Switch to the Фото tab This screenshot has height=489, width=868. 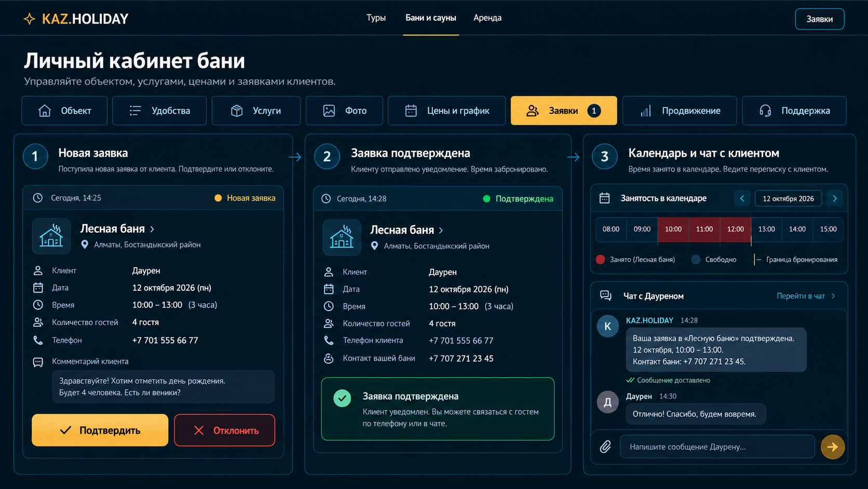pos(345,111)
